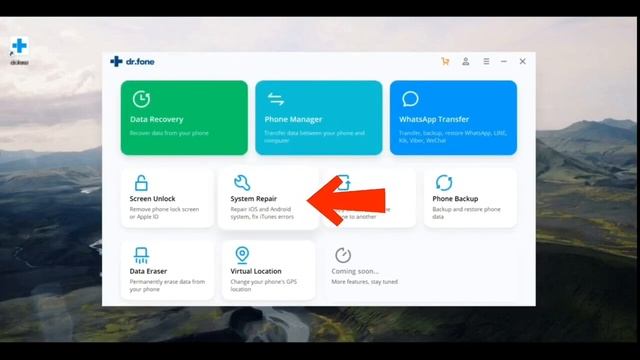Open the dr.fone desktop shortcut icon
Viewport: 640px width, 360px height.
tap(19, 51)
